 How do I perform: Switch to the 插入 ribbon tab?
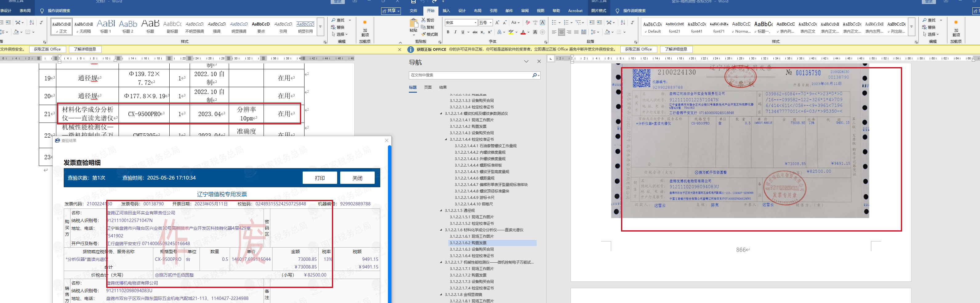pyautogui.click(x=446, y=11)
